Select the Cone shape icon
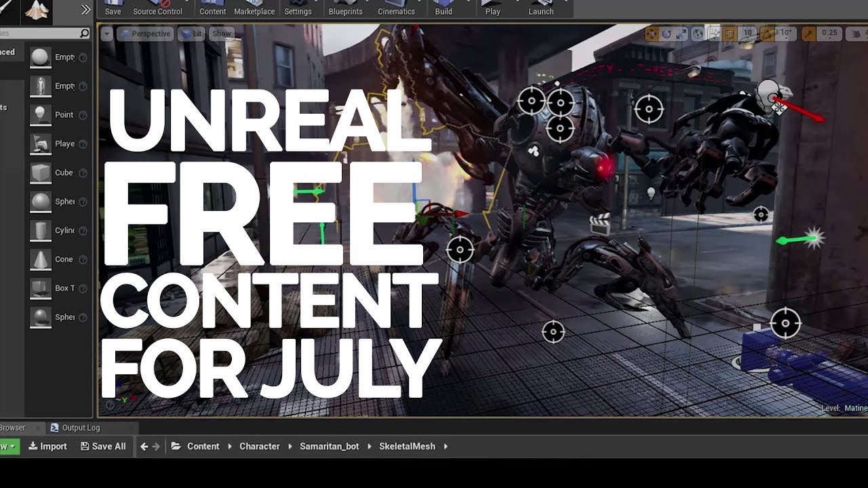The width and height of the screenshot is (868, 488). tap(41, 260)
